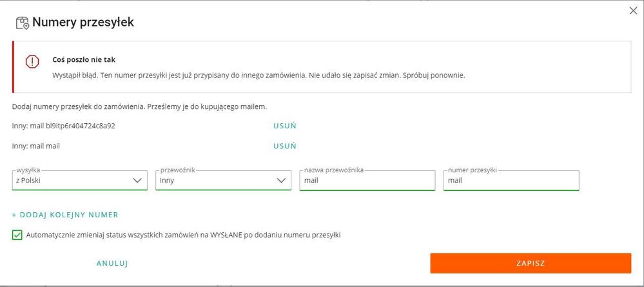Open the przewoźnik field showing Inny
This screenshot has height=287, width=644.
pyautogui.click(x=224, y=181)
